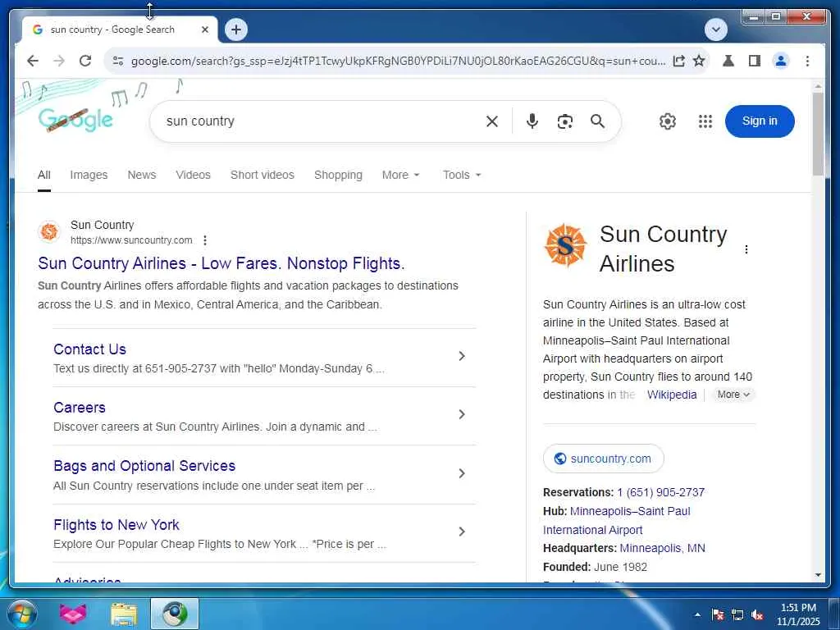Click the Sun Country favicon in first result
The height and width of the screenshot is (630, 840).
click(49, 232)
